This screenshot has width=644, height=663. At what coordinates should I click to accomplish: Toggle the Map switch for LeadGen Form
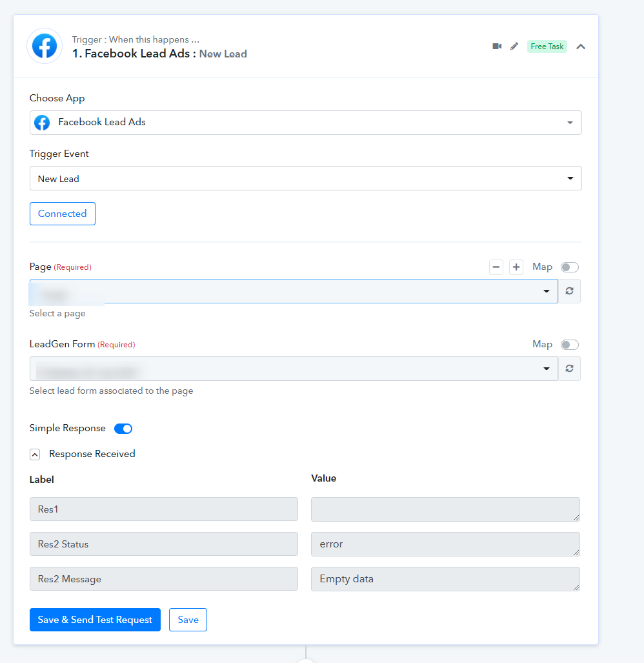point(569,345)
